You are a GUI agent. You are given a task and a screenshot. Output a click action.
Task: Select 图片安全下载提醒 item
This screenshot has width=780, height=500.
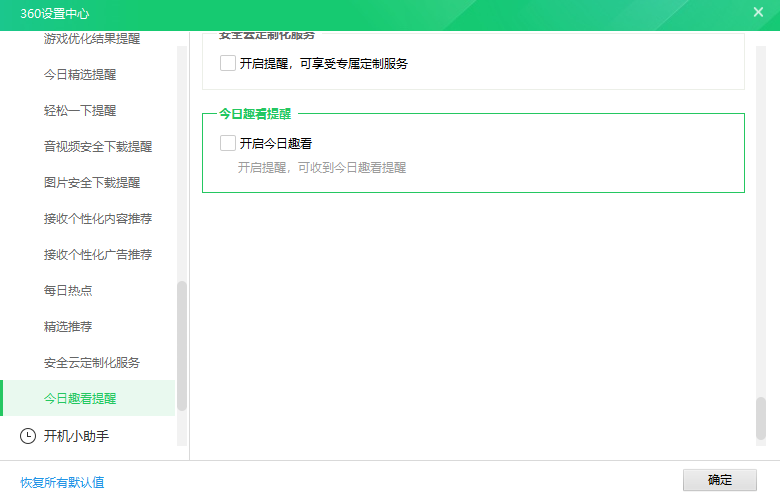[92, 183]
